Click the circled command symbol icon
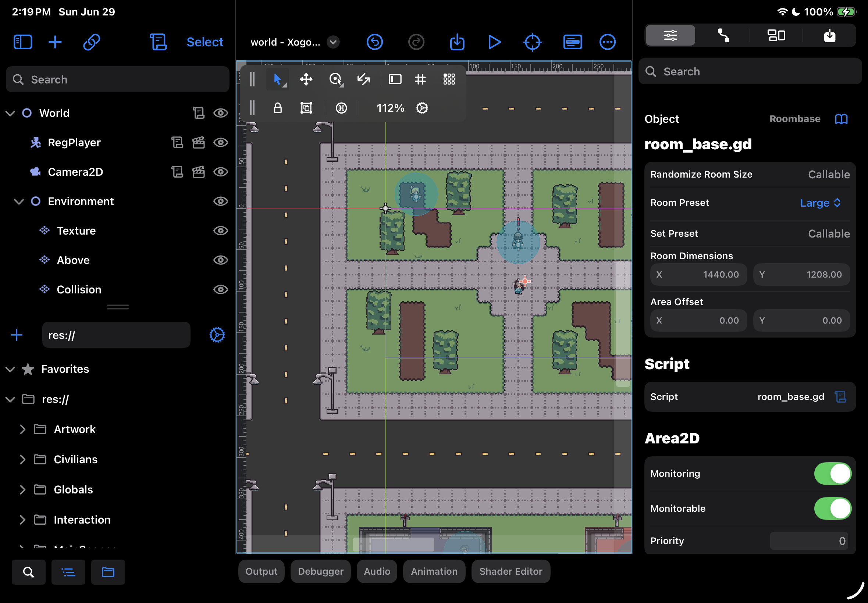This screenshot has height=603, width=868. (341, 108)
